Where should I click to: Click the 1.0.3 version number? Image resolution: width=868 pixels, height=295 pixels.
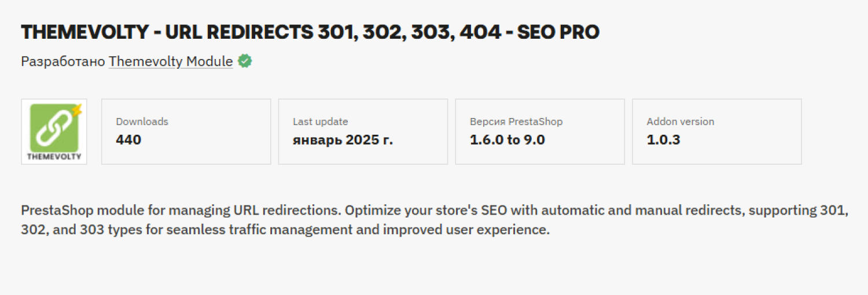click(664, 139)
